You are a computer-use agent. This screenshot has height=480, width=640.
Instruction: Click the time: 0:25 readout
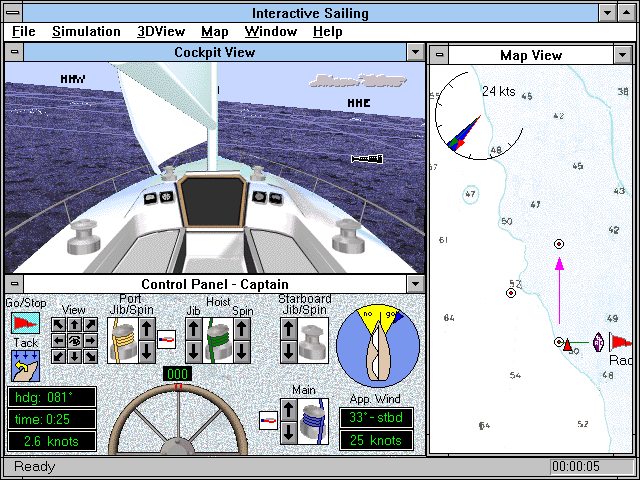52,419
